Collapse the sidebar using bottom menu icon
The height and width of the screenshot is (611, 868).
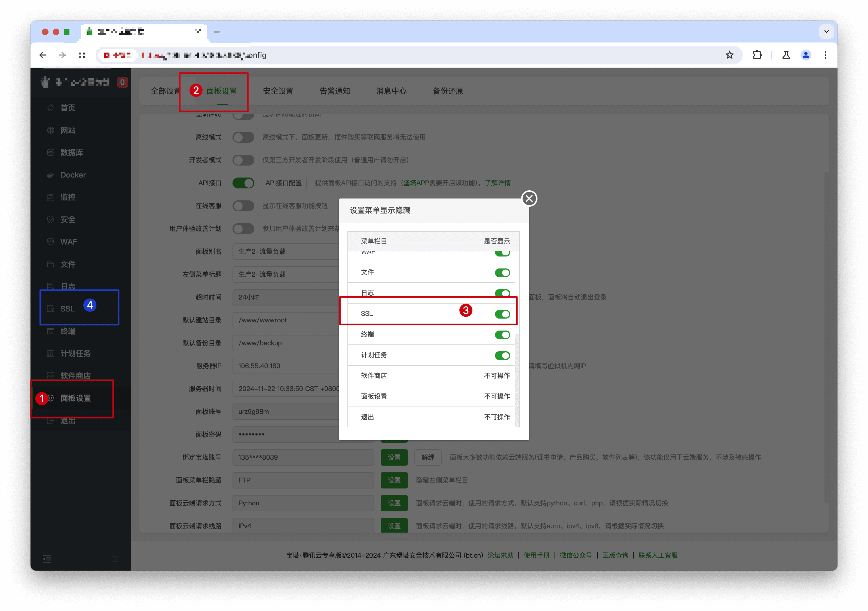click(x=47, y=559)
